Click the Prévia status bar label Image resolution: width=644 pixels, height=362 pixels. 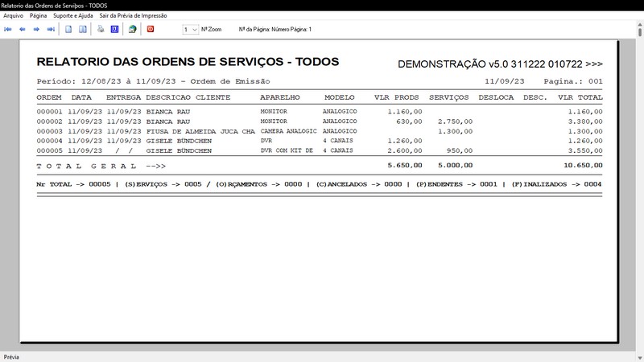11,357
